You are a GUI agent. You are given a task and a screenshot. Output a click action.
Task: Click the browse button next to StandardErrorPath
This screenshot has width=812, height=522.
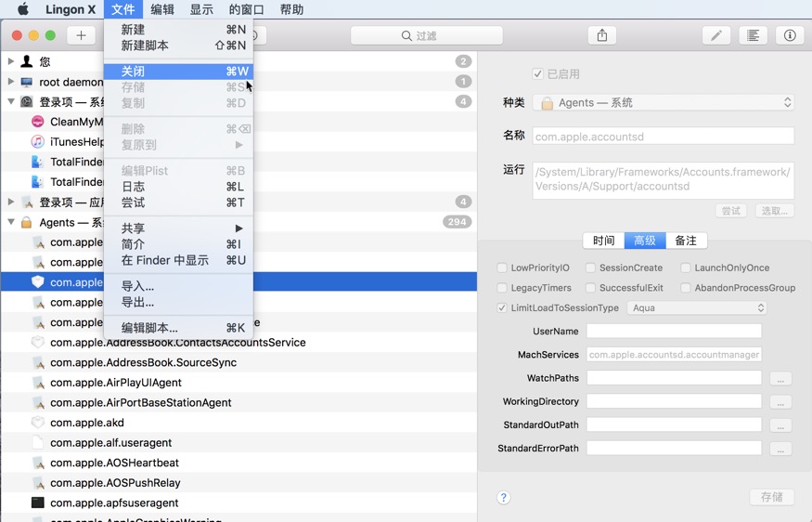click(780, 449)
